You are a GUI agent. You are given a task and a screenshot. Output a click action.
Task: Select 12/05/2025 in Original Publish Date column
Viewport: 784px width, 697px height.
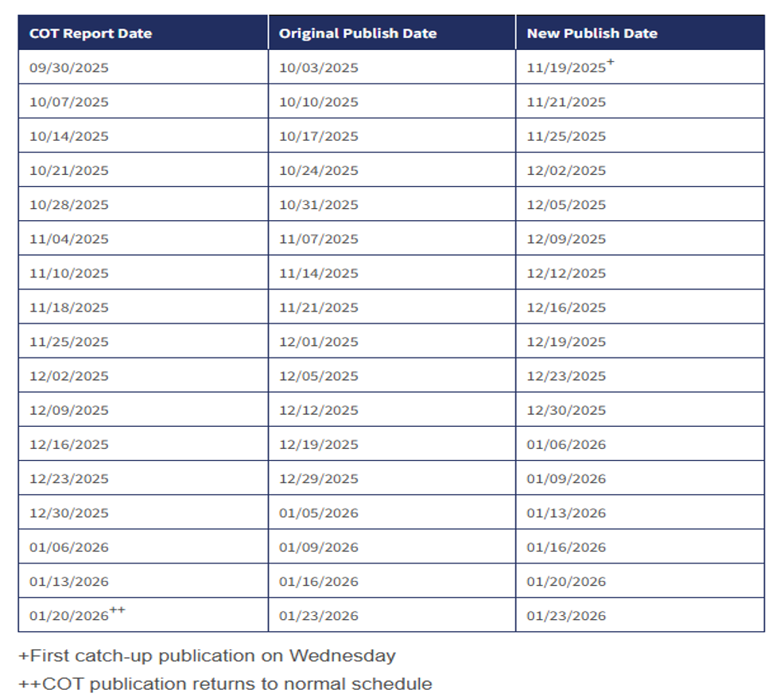pyautogui.click(x=319, y=376)
